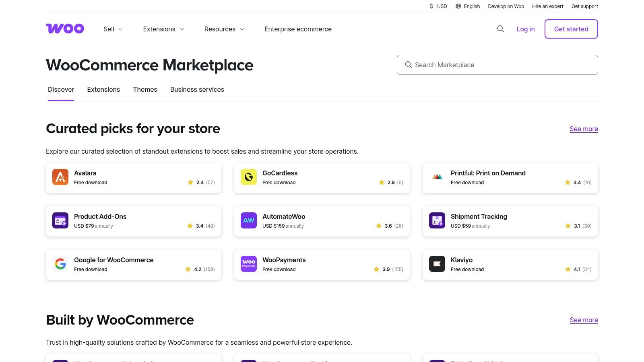Open the Business services tab
The image size is (644, 362).
pyautogui.click(x=197, y=89)
